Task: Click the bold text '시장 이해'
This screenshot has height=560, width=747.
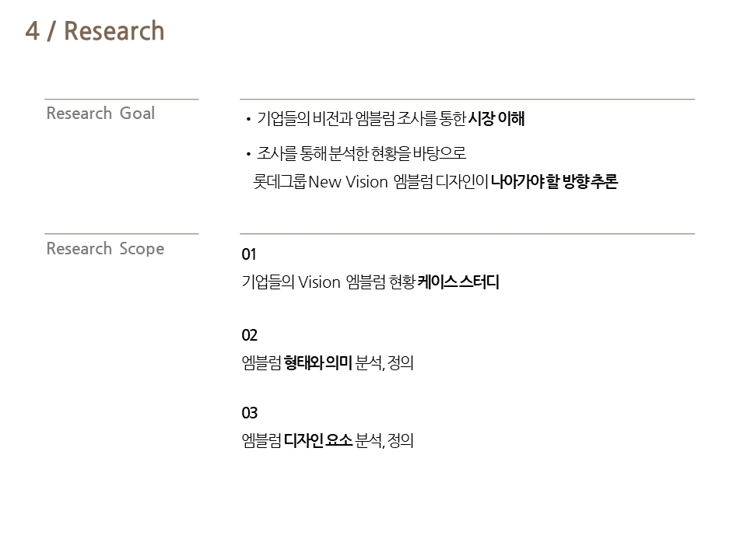Action: click(496, 118)
